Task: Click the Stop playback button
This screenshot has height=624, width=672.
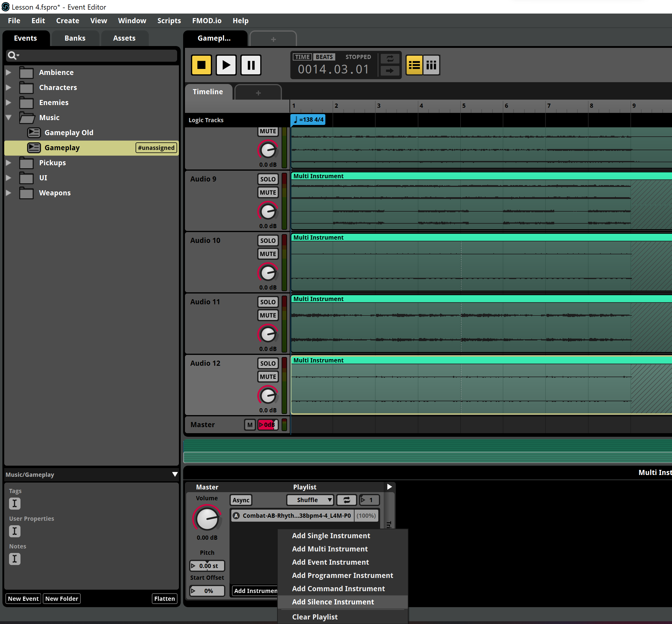Action: (202, 65)
